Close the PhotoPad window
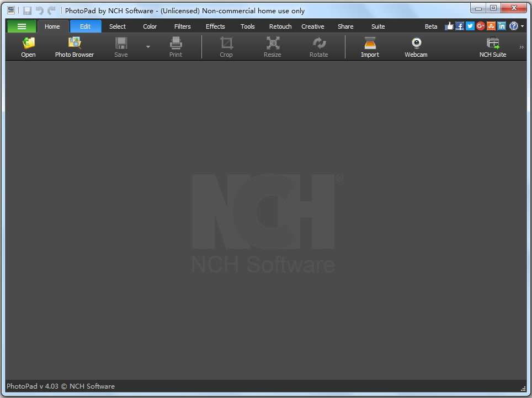Screen dimensions: 532x398 (514, 8)
